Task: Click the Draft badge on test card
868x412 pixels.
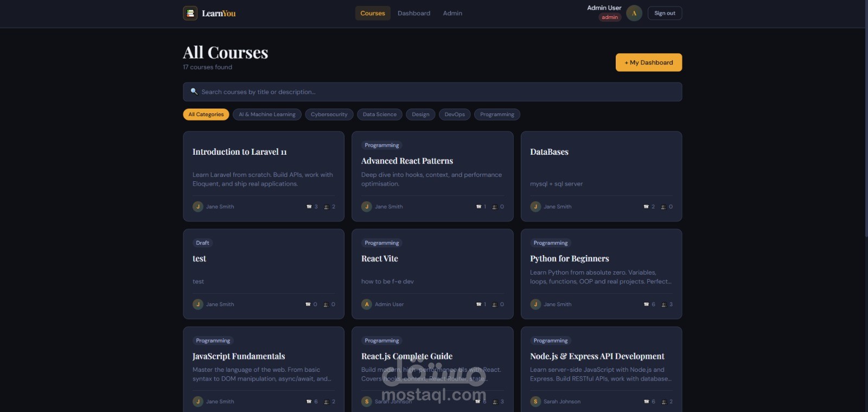Action: tap(202, 243)
